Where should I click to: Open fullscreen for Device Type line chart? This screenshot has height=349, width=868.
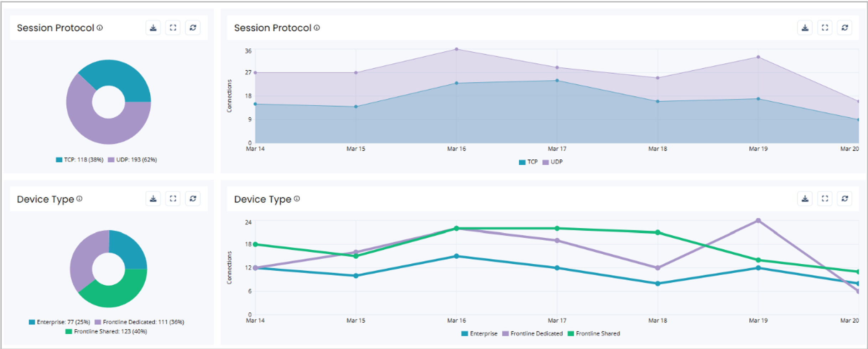tap(825, 199)
